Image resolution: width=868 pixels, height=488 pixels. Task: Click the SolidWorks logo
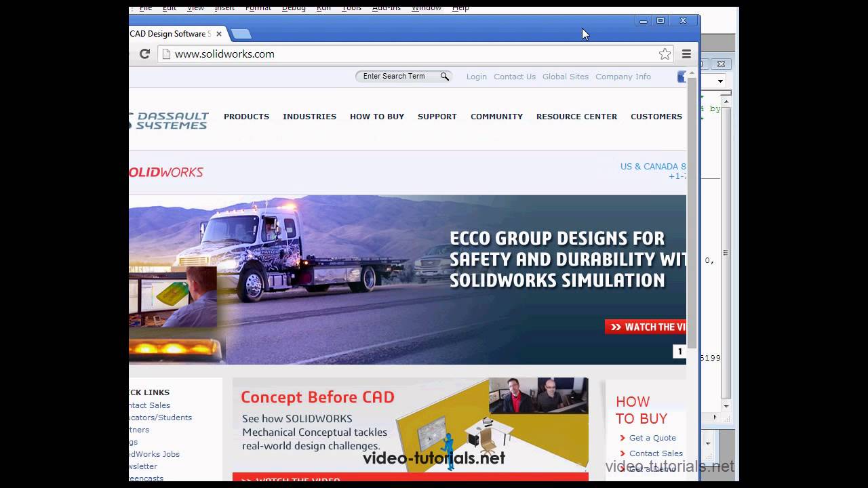(x=166, y=172)
